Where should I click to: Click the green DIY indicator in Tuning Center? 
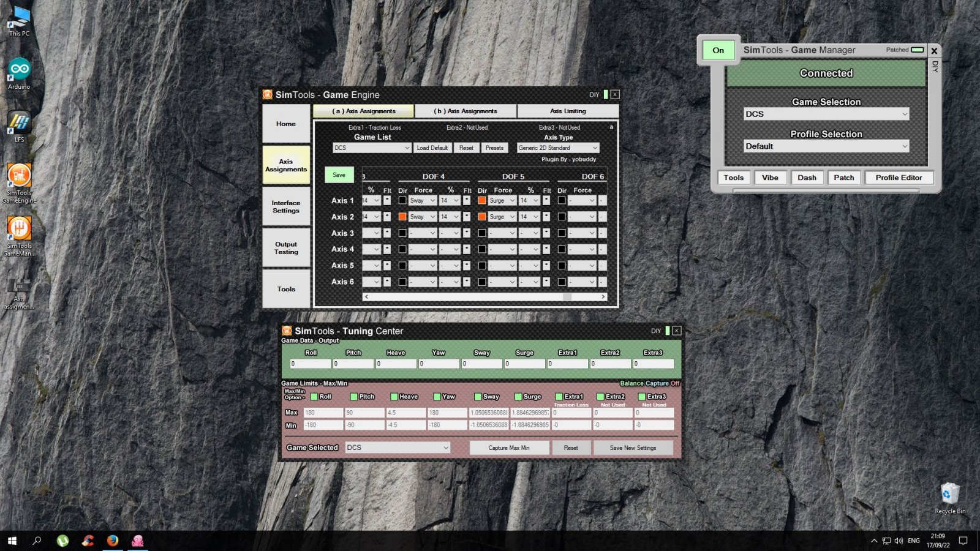coord(667,331)
